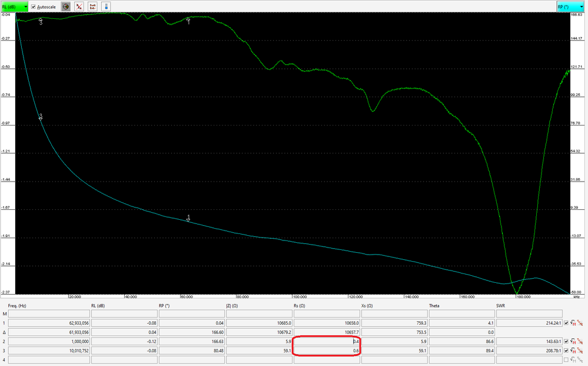Click delta frequency field 61,933,056

point(49,332)
